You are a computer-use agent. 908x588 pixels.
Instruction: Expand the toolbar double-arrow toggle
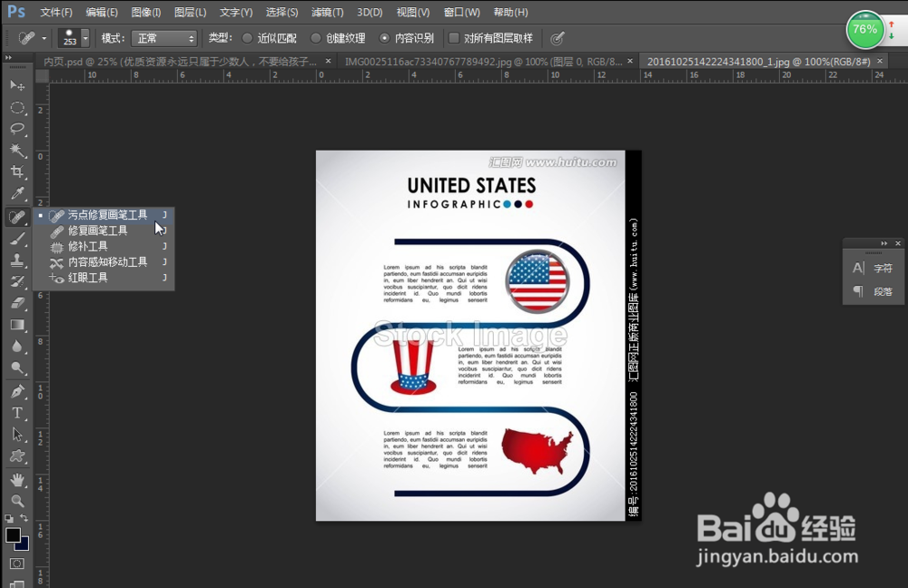click(9, 57)
